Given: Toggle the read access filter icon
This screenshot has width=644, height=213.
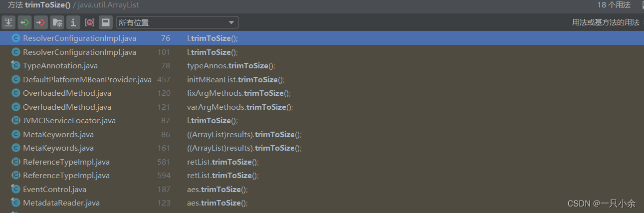Looking at the screenshot, I should pyautogui.click(x=24, y=22).
